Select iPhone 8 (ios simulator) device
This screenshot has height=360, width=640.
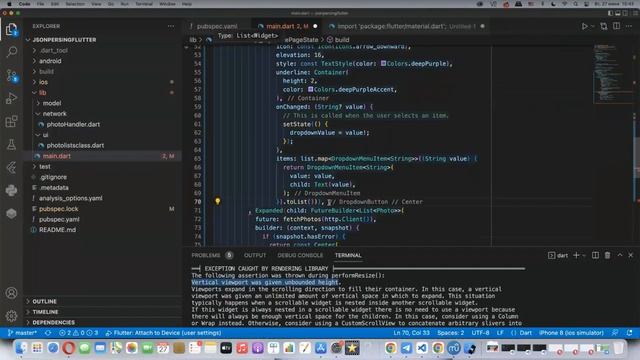pos(571,333)
